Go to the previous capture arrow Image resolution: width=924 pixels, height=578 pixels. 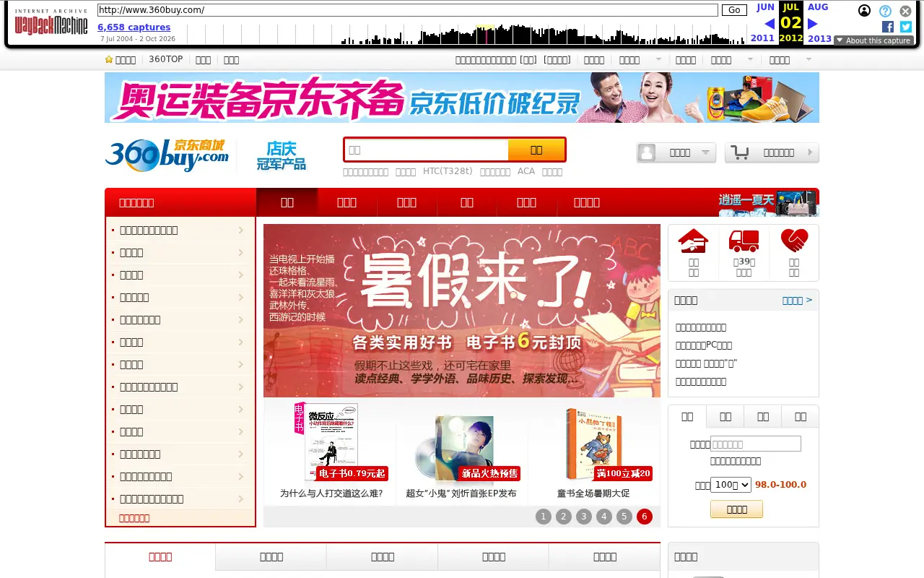[x=769, y=23]
